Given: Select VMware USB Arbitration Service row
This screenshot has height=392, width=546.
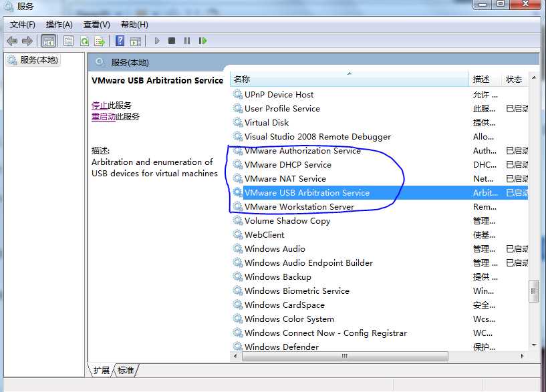Looking at the screenshot, I should pos(379,193).
